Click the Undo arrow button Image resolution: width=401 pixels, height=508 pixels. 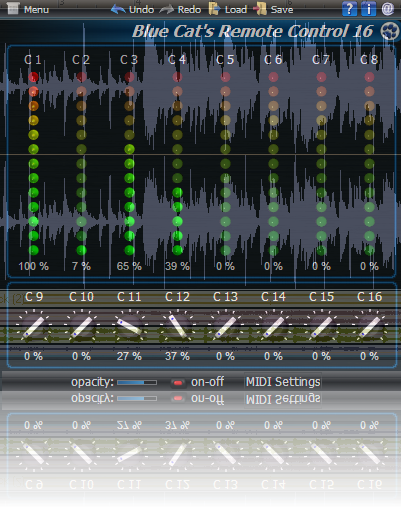click(x=132, y=9)
